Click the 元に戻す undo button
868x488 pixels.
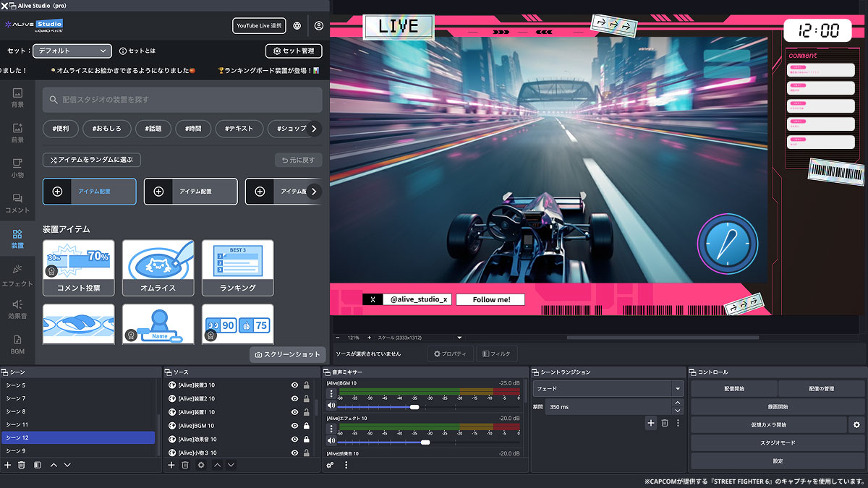298,160
